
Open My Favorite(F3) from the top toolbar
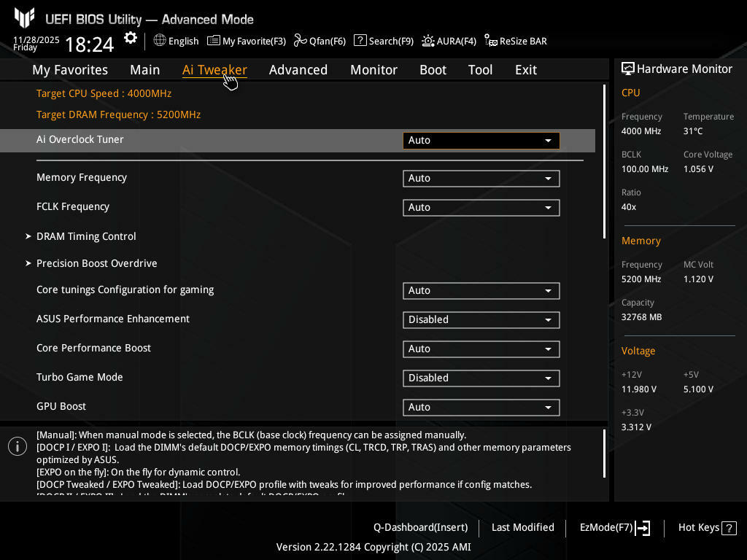coord(247,41)
